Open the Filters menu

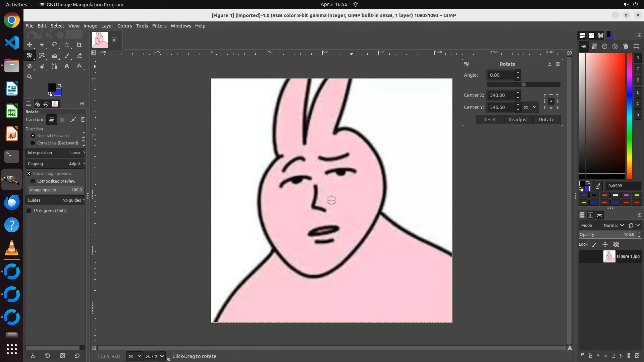point(159,26)
